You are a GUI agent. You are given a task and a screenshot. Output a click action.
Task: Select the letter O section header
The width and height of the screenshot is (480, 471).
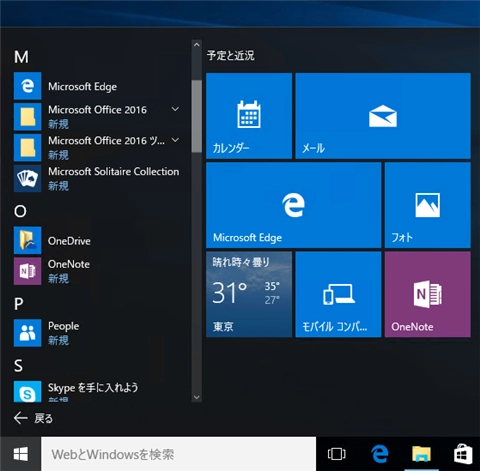click(x=20, y=211)
